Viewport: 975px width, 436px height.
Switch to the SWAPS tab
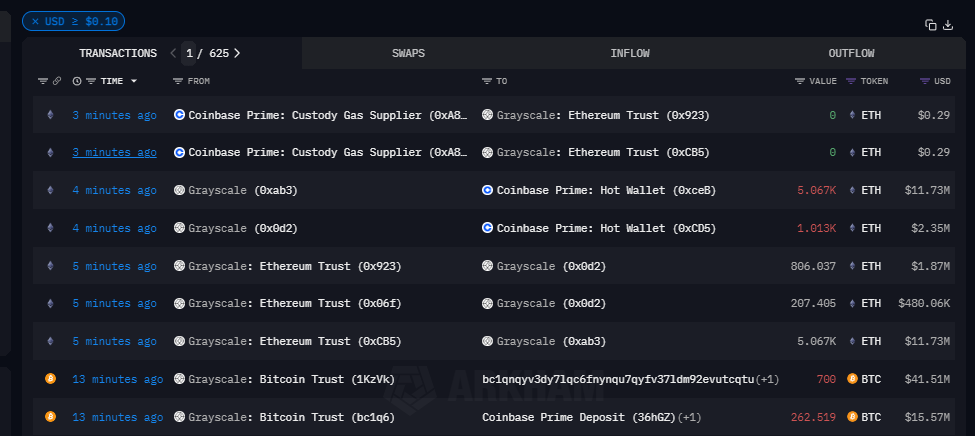tap(408, 53)
